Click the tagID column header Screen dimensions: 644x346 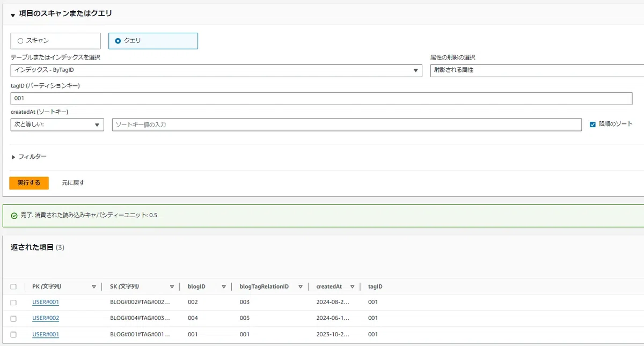point(375,287)
